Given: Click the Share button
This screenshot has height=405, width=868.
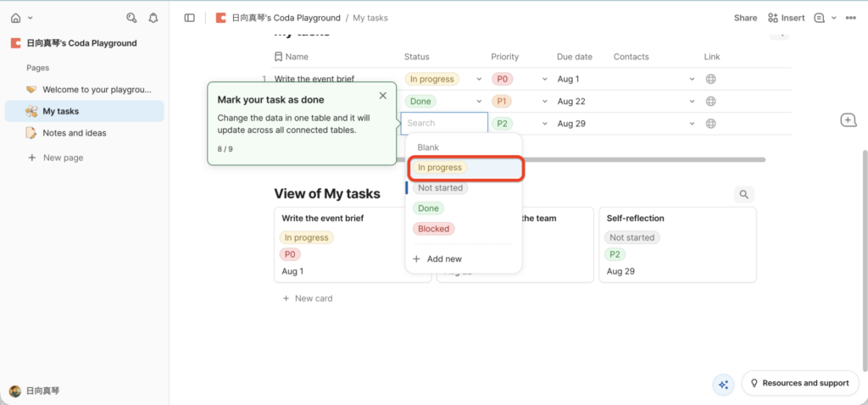Looking at the screenshot, I should pos(745,18).
